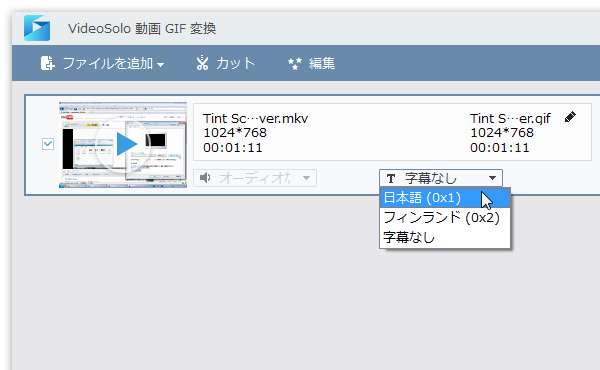The height and width of the screenshot is (370, 600).
Task: Click the output filename Tint S…er.gif
Action: point(510,119)
